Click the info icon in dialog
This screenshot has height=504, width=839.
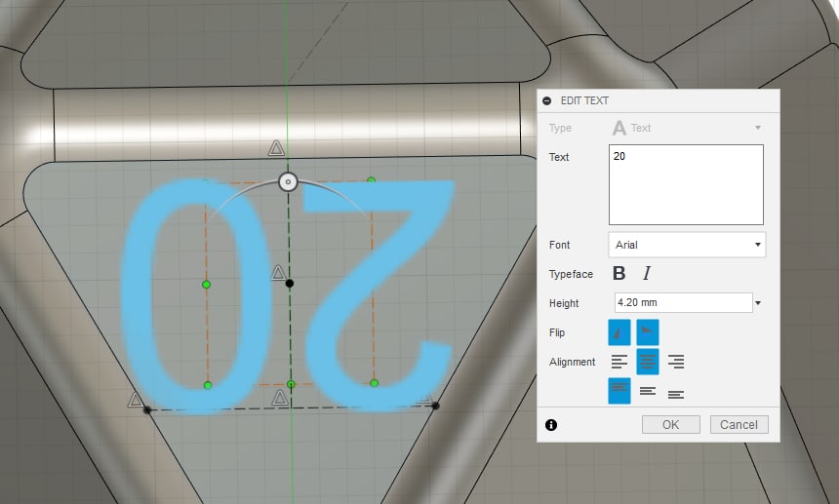point(551,425)
